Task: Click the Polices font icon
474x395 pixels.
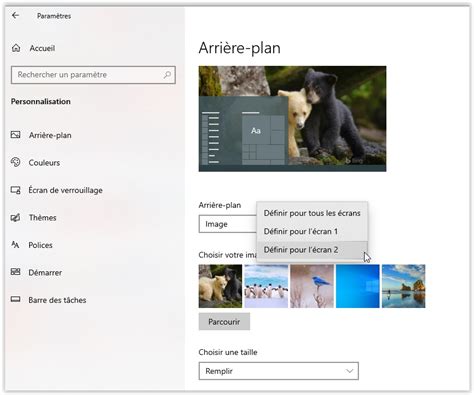Action: [x=16, y=245]
